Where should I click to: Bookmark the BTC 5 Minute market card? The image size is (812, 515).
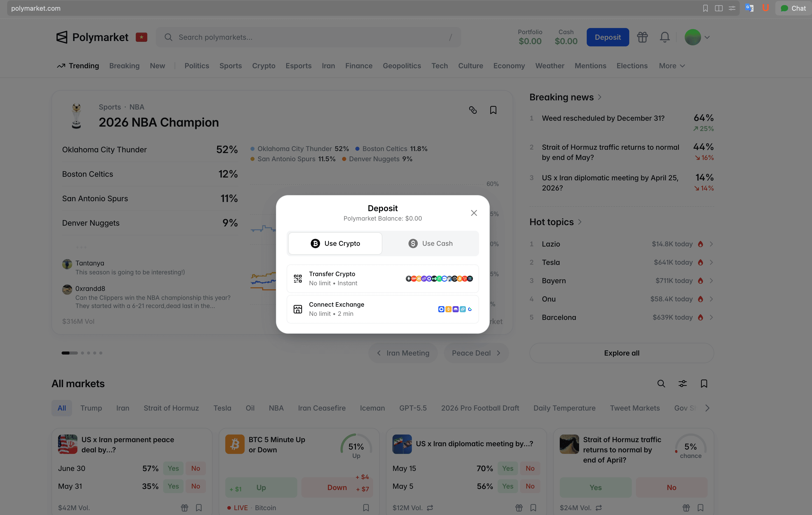[366, 508]
